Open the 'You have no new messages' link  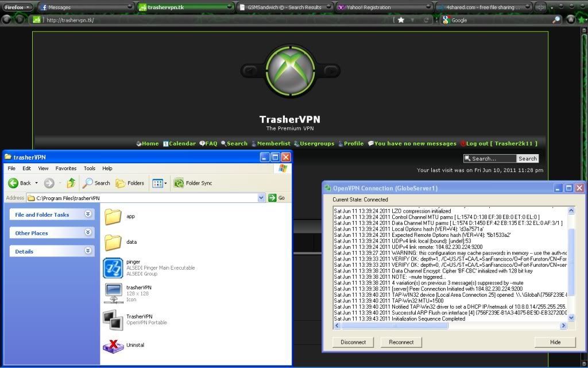412,143
